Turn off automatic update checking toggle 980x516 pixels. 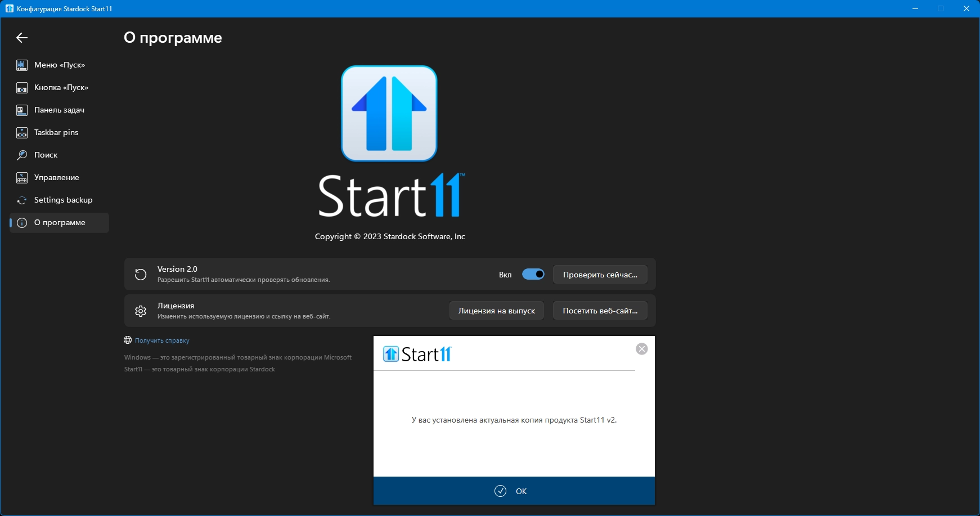coord(533,275)
